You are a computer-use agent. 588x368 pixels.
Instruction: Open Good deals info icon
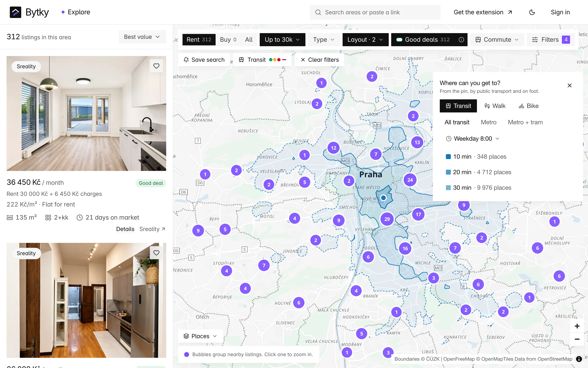461,40
